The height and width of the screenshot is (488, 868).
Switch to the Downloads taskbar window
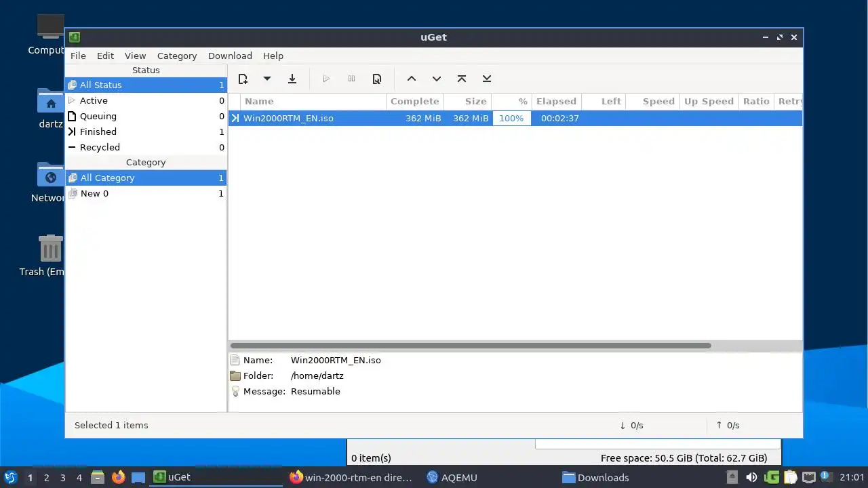click(x=596, y=477)
